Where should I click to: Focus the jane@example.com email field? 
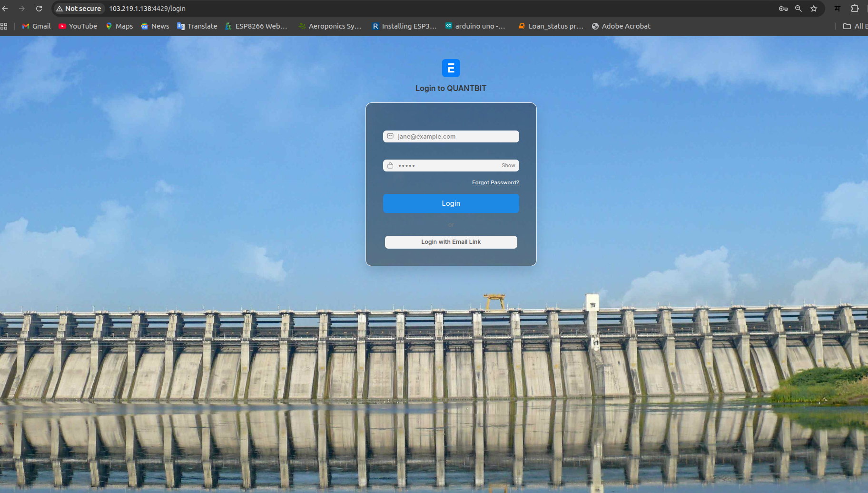tap(451, 136)
